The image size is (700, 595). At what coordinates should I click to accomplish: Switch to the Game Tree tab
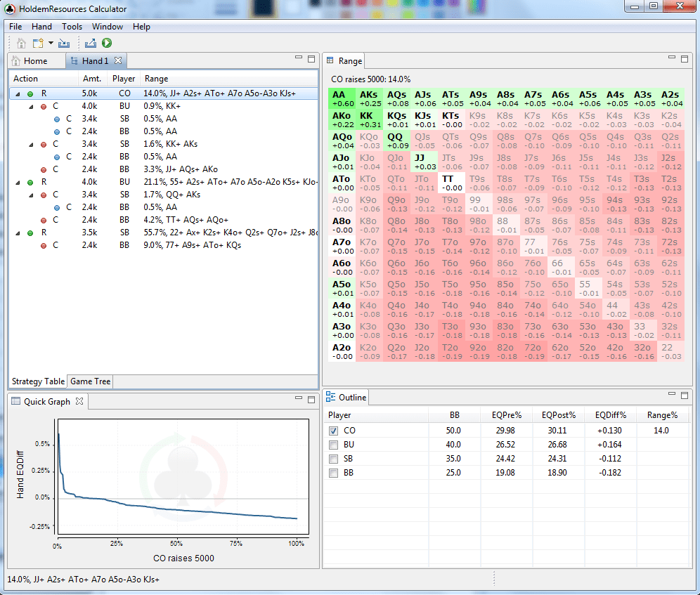[90, 381]
